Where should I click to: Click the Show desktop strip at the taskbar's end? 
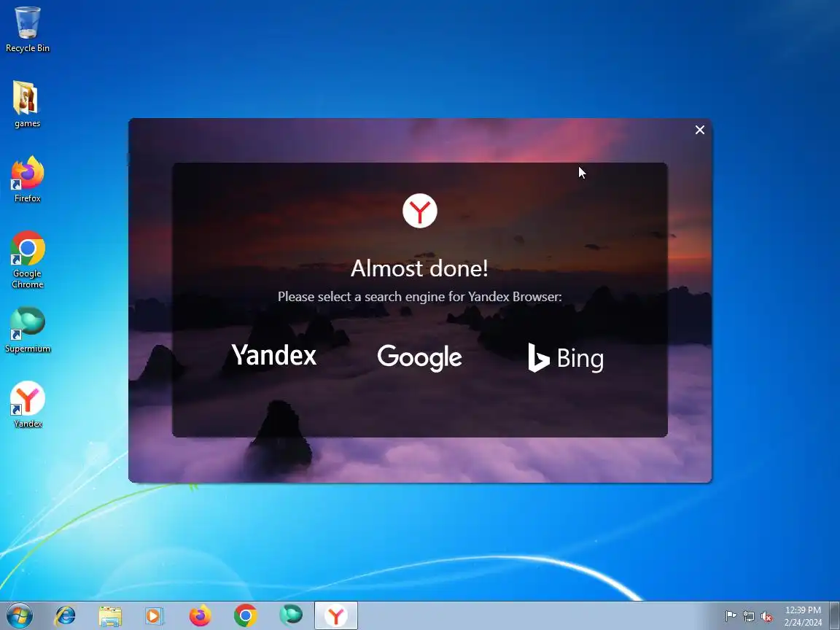(x=835, y=616)
